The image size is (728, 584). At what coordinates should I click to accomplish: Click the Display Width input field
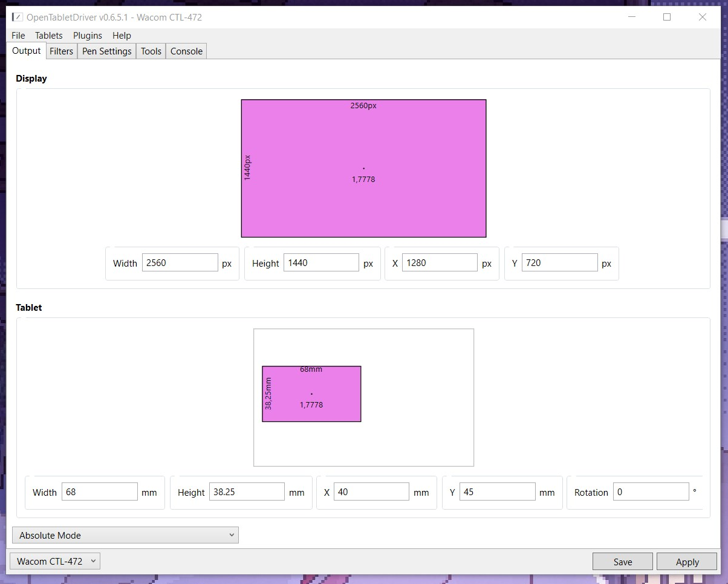(180, 263)
